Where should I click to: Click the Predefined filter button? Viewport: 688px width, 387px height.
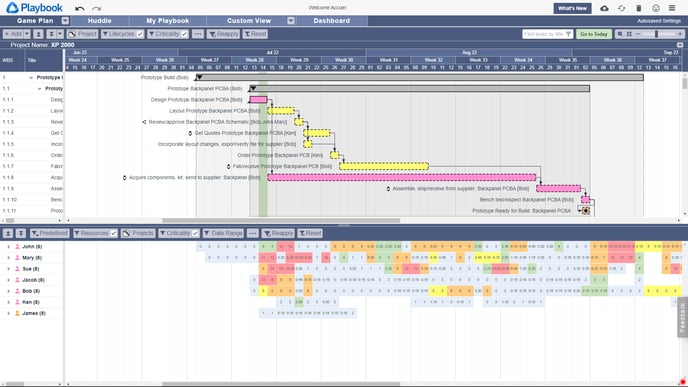pos(50,233)
